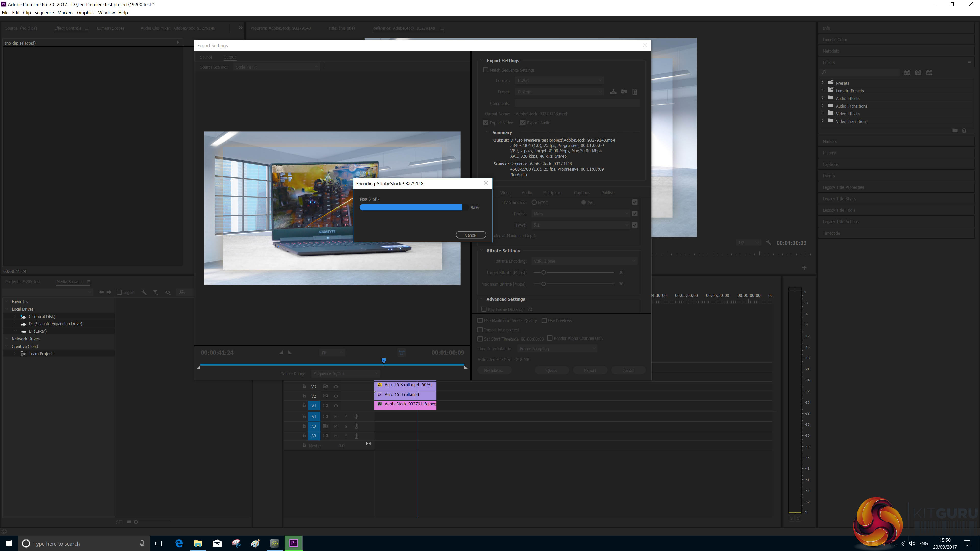Switch to the Audio tab in export settings

[526, 192]
